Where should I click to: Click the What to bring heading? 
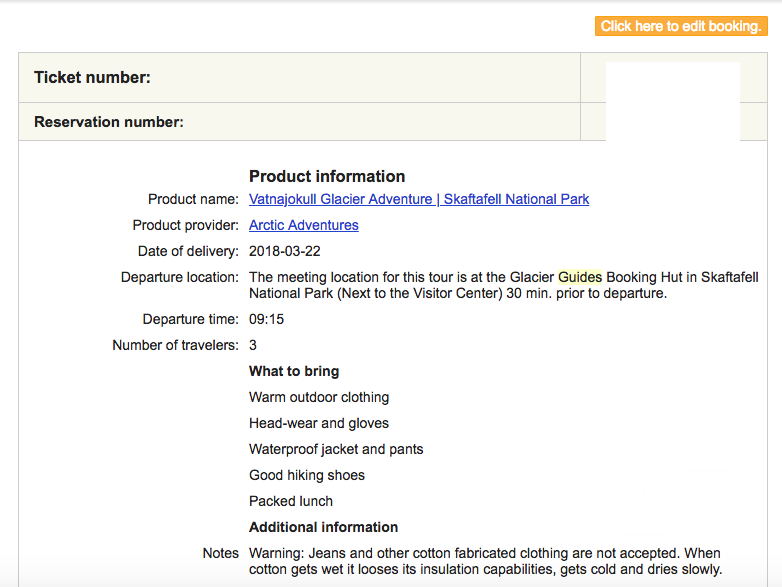(x=294, y=371)
